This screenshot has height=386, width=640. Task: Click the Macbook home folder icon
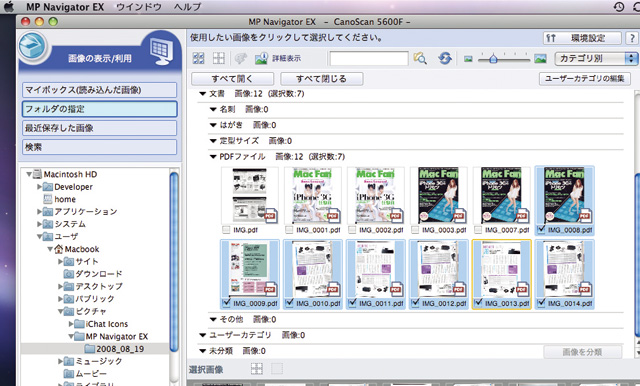point(59,249)
